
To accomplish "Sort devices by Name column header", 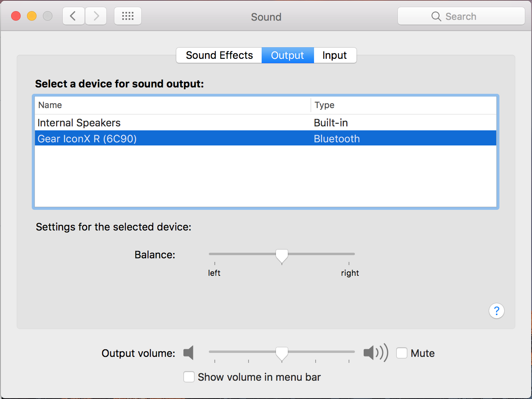I will pyautogui.click(x=50, y=105).
